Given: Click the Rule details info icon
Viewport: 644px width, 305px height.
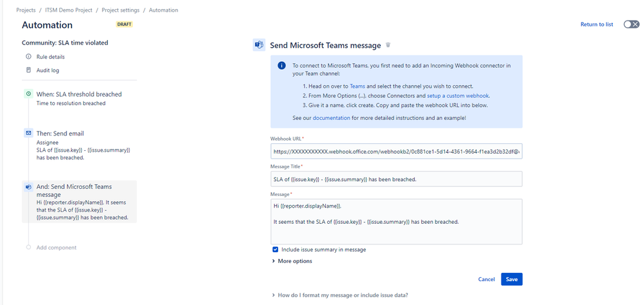Looking at the screenshot, I should tap(28, 57).
